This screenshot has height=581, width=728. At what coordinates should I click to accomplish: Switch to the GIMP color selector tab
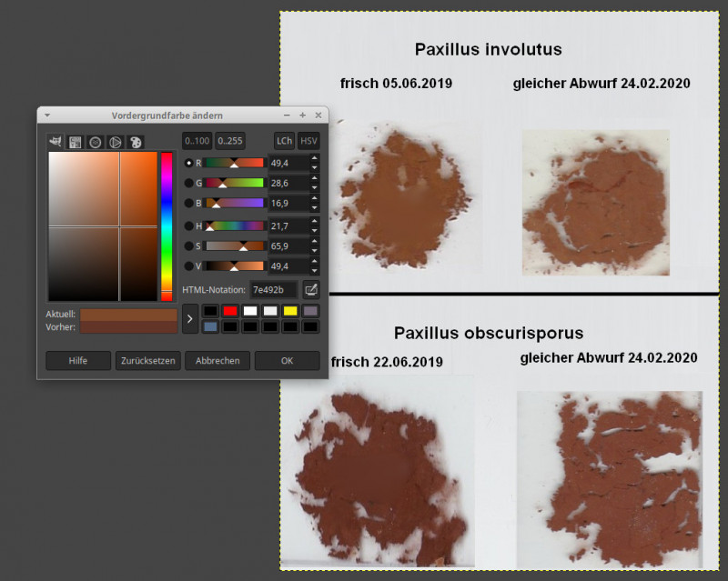[x=56, y=142]
